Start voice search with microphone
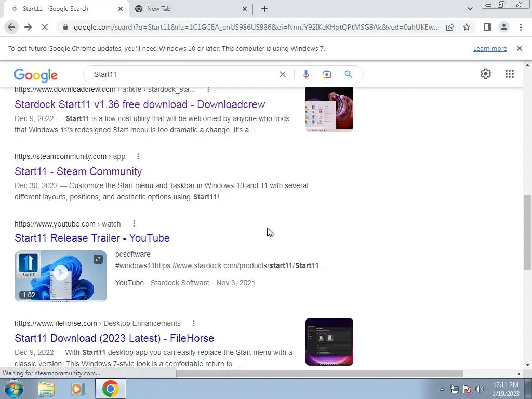Screen dimensions: 532x399 (305, 74)
